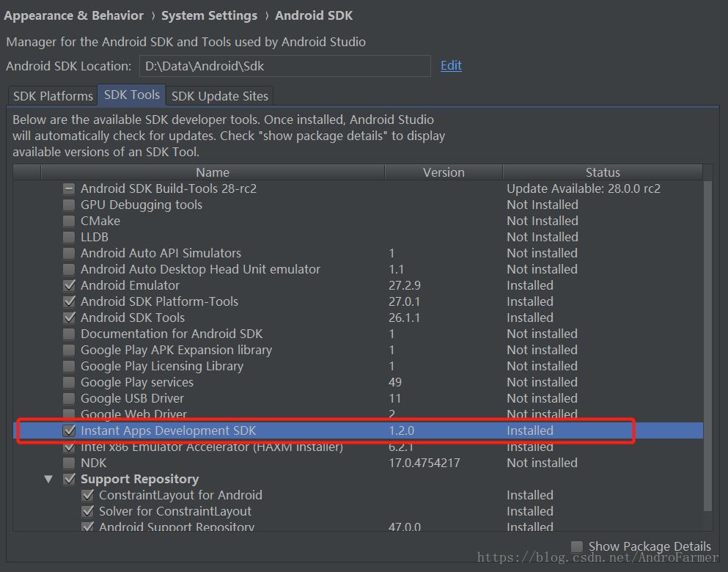Select ConstraintLayout for Android item
The image size is (728, 572).
coord(180,496)
